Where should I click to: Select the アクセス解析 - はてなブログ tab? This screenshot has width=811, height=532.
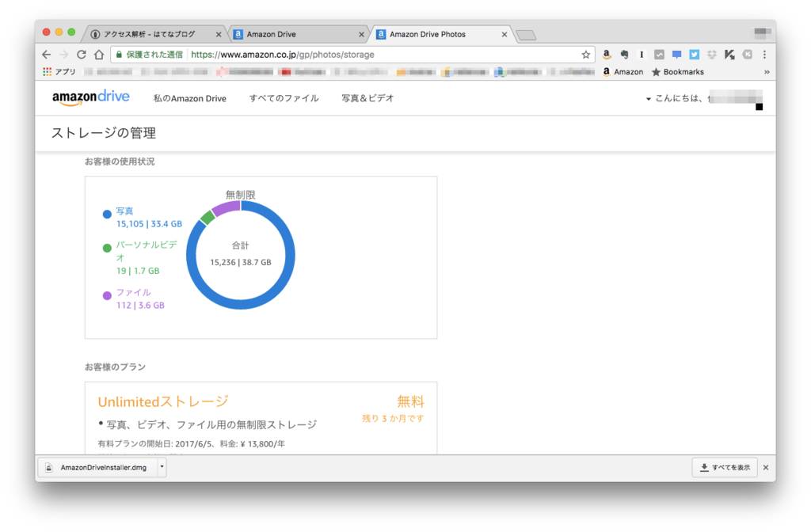[147, 34]
